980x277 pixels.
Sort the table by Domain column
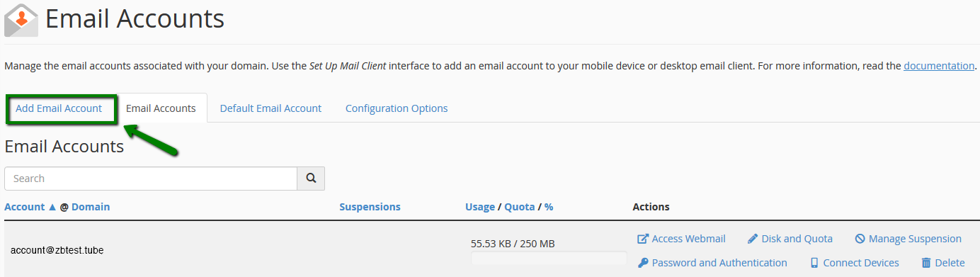tap(91, 207)
